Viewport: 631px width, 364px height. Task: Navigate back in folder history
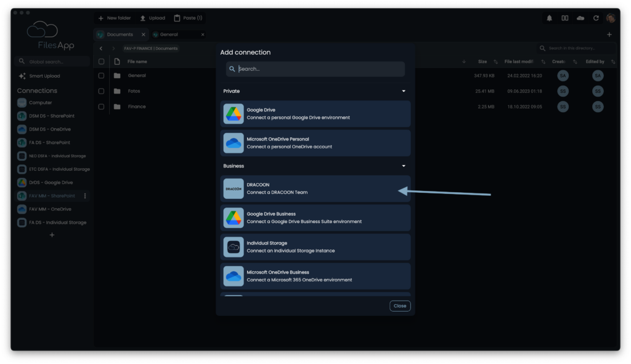pos(101,48)
